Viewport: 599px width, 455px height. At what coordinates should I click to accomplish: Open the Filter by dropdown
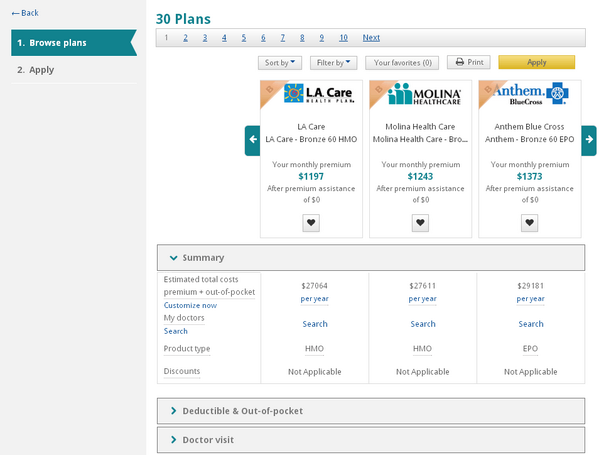click(x=333, y=63)
